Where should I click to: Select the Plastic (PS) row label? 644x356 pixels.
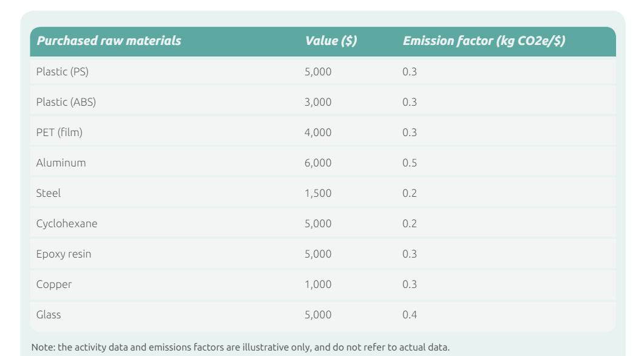click(x=63, y=72)
